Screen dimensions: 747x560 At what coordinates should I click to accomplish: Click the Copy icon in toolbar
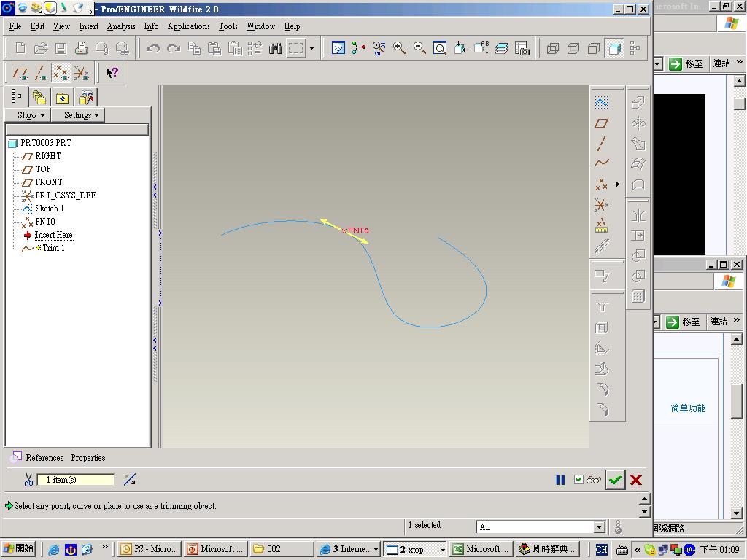point(194,48)
